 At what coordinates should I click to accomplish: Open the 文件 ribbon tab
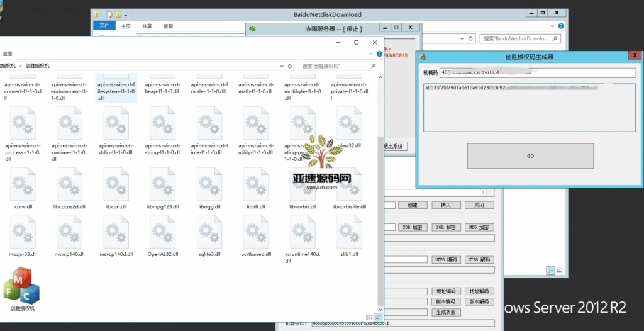tap(104, 26)
